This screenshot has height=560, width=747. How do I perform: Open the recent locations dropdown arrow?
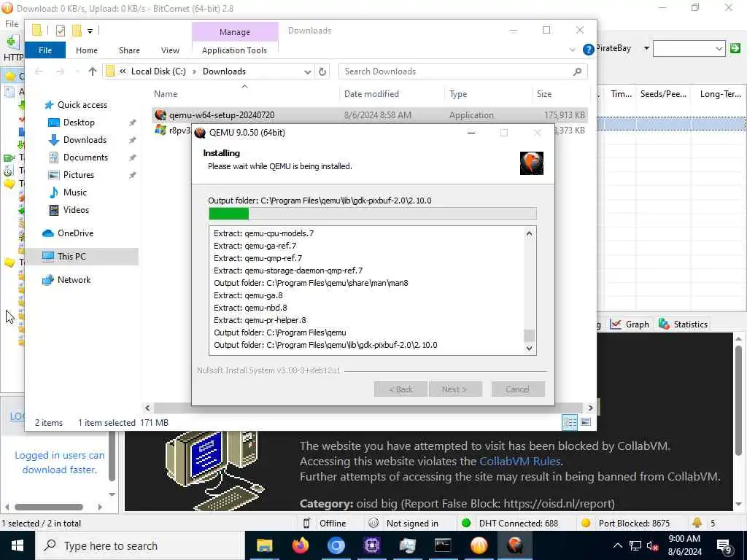77,71
